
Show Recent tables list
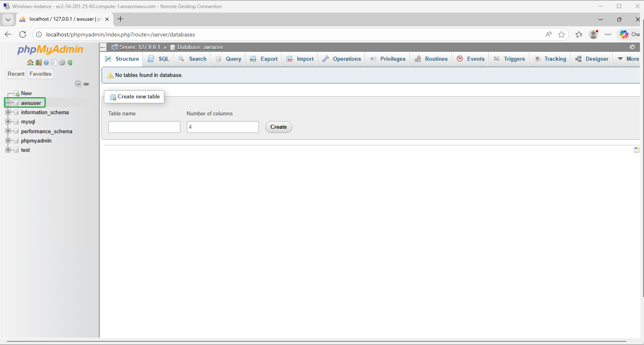[16, 74]
